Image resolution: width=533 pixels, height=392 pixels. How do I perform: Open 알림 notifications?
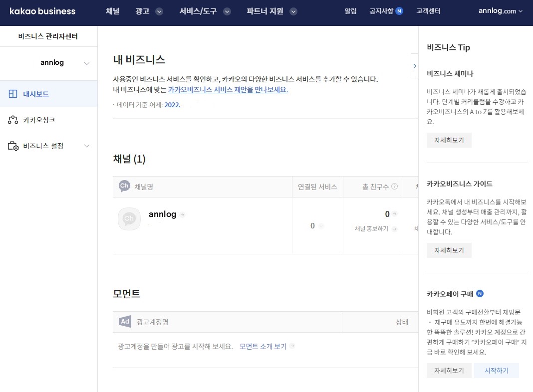350,11
